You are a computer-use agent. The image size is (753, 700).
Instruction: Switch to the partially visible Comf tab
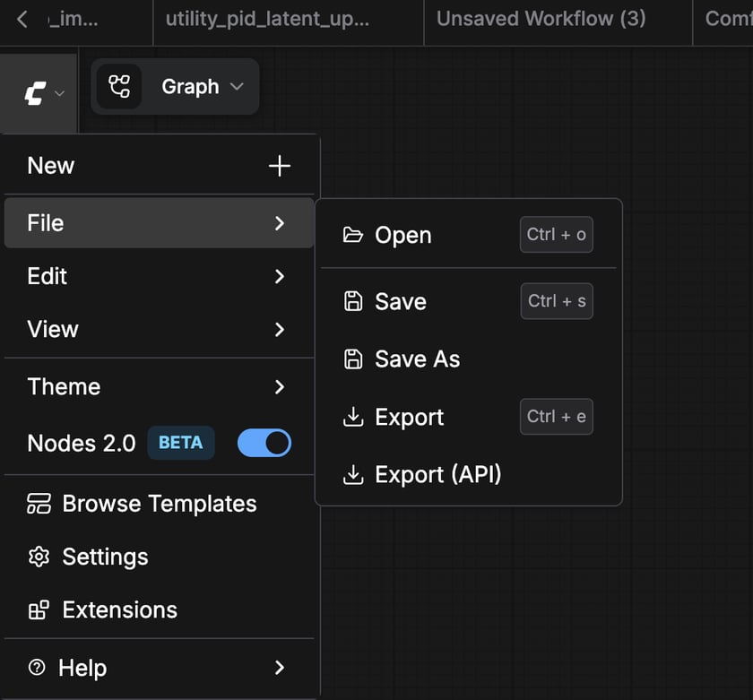point(723,19)
